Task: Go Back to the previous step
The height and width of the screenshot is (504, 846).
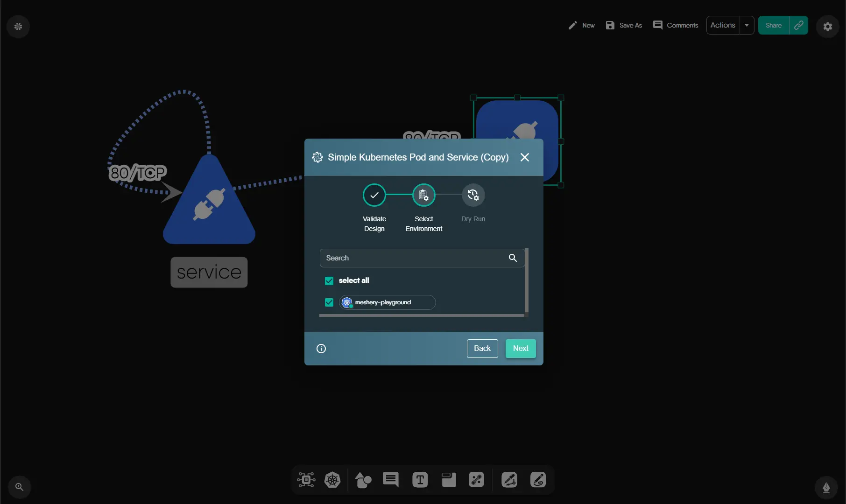Action: pyautogui.click(x=482, y=349)
